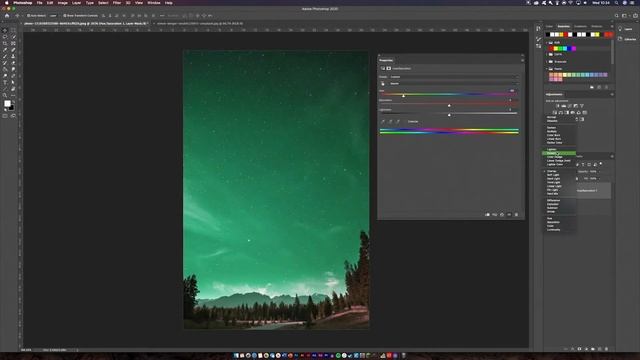Click the Lightness slider handle
The height and width of the screenshot is (360, 640).
click(449, 116)
